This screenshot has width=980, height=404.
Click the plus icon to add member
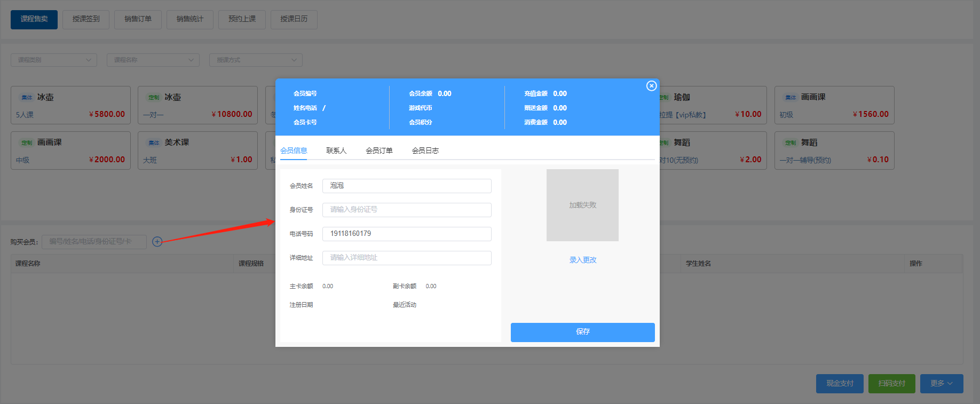pos(157,242)
